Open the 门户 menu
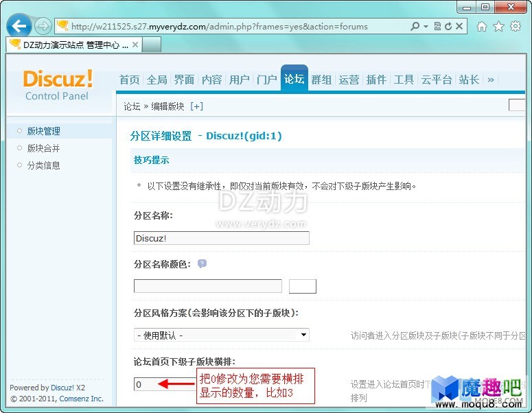Screen dimensions: 532x413 [266, 80]
